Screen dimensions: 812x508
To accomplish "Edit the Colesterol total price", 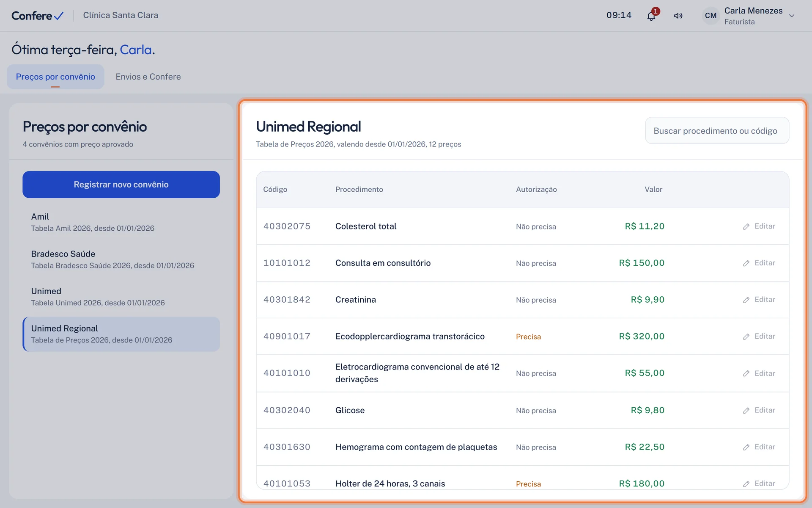I will click(759, 226).
